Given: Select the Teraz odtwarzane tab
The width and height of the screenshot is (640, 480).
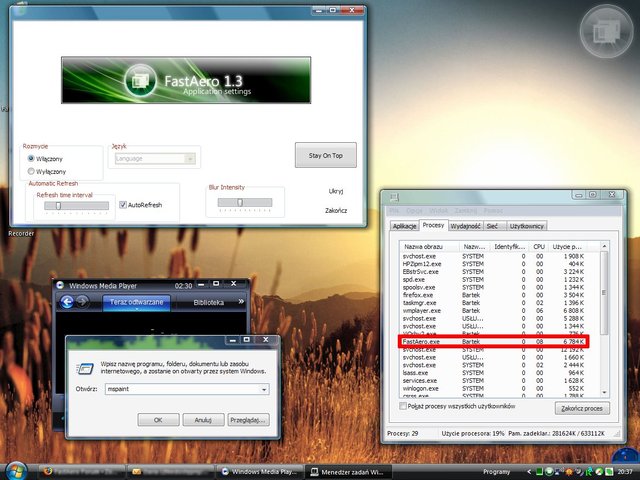Looking at the screenshot, I should click(136, 302).
